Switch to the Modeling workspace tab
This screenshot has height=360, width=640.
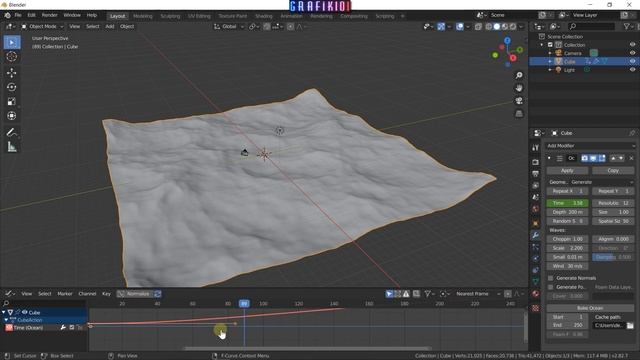[142, 16]
